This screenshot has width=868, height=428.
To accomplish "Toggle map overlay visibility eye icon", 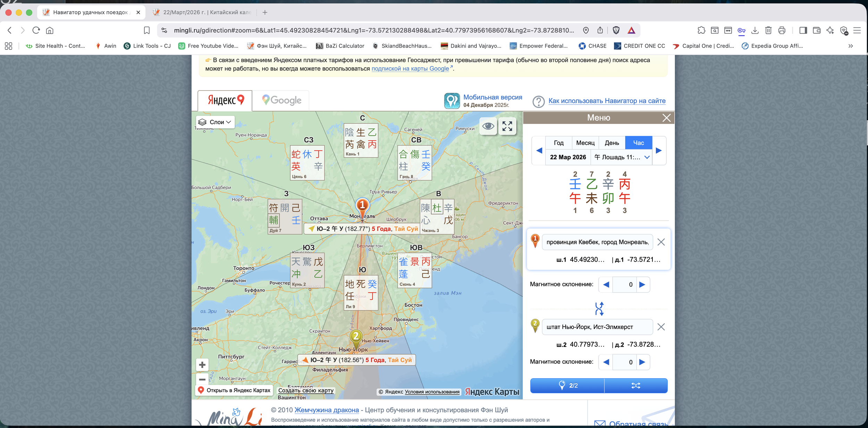I will pyautogui.click(x=488, y=126).
